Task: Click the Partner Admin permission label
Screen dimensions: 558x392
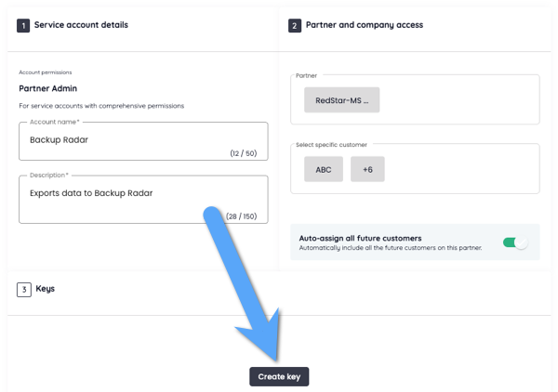Action: (x=47, y=88)
